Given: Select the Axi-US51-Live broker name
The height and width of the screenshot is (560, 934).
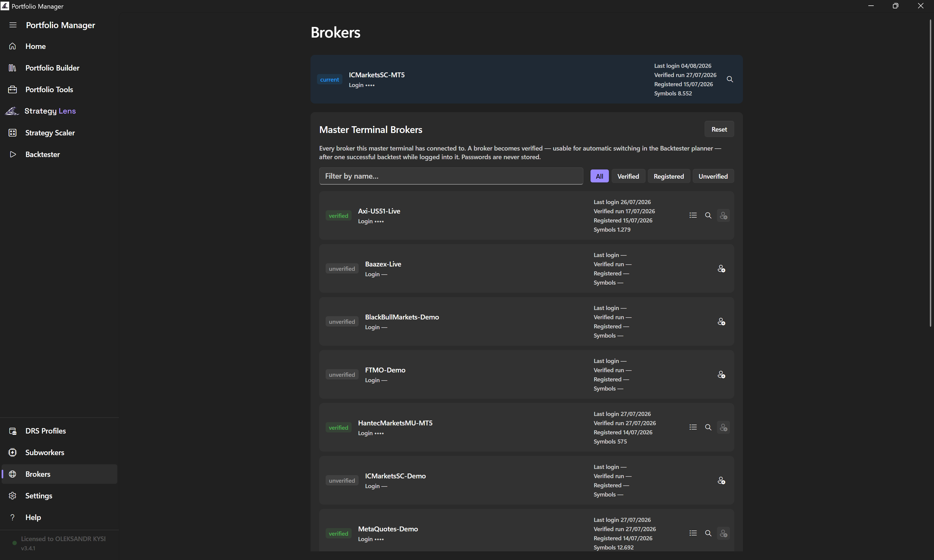Looking at the screenshot, I should coord(379,211).
